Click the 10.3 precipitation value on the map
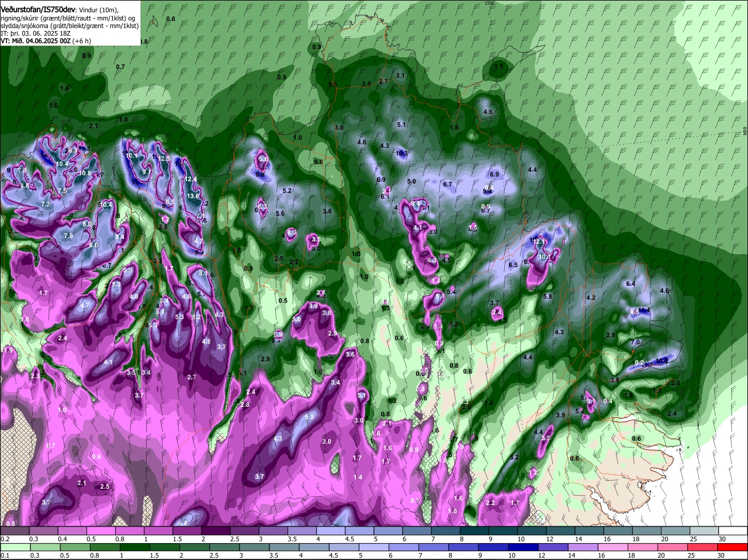This screenshot has height=560, width=748. (401, 154)
